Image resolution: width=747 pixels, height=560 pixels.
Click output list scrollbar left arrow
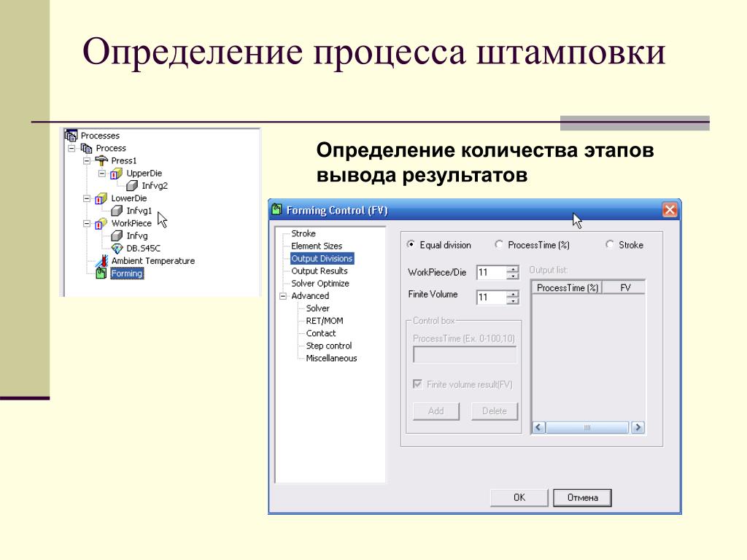pyautogui.click(x=539, y=427)
